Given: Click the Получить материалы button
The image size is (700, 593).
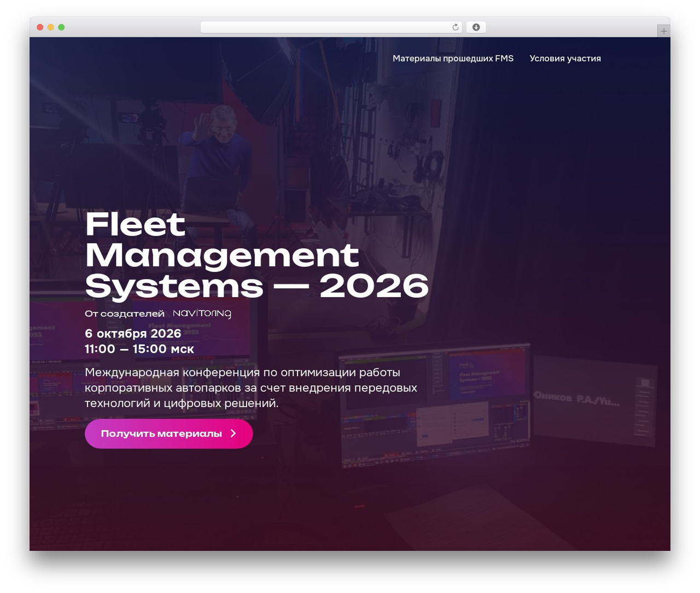Looking at the screenshot, I should [168, 434].
